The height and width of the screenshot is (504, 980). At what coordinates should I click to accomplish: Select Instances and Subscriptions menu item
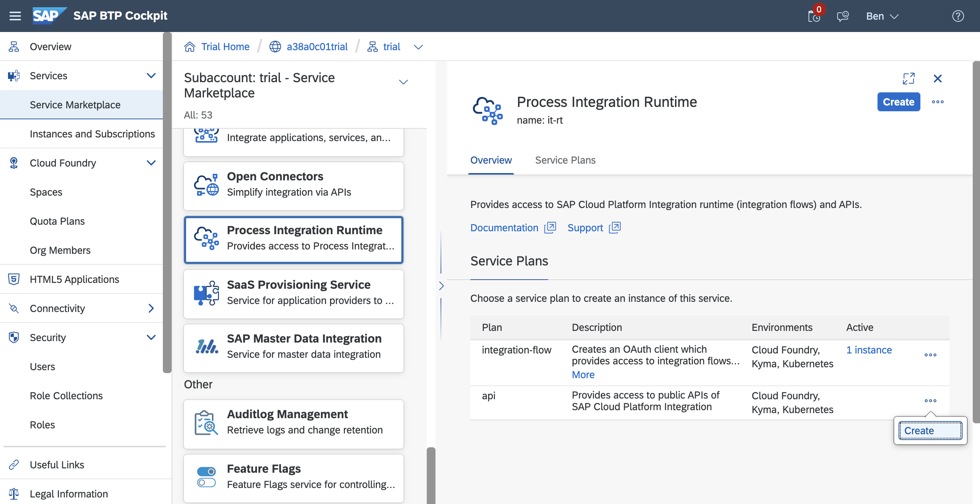[x=92, y=134]
